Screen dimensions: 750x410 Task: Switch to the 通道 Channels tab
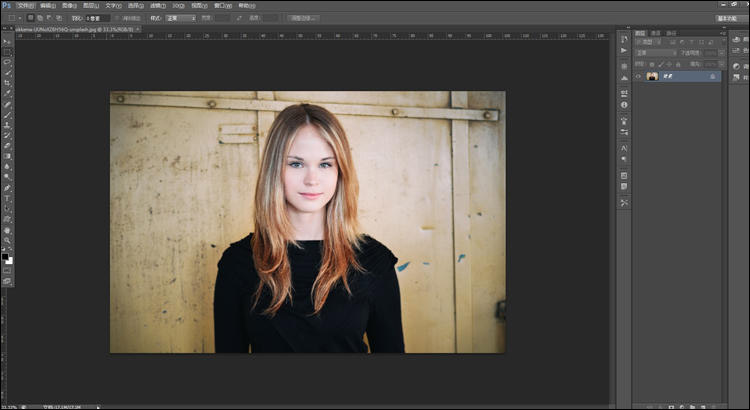tap(655, 33)
